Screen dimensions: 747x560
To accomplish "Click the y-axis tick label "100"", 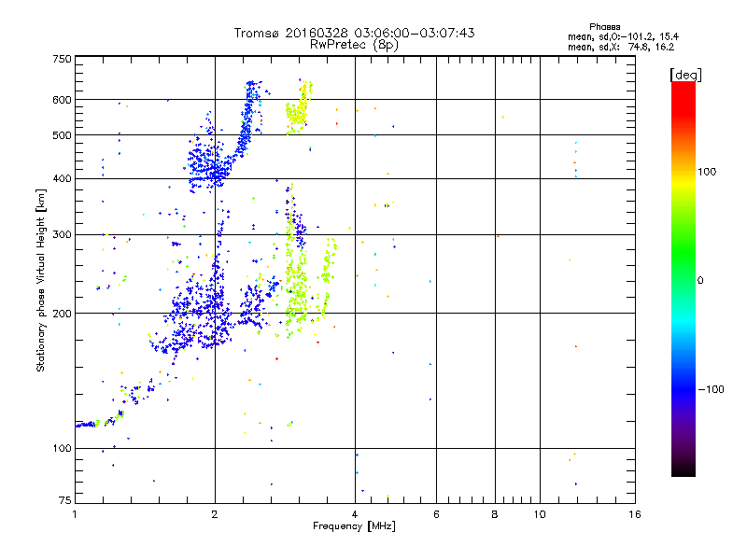I will pyautogui.click(x=62, y=448).
